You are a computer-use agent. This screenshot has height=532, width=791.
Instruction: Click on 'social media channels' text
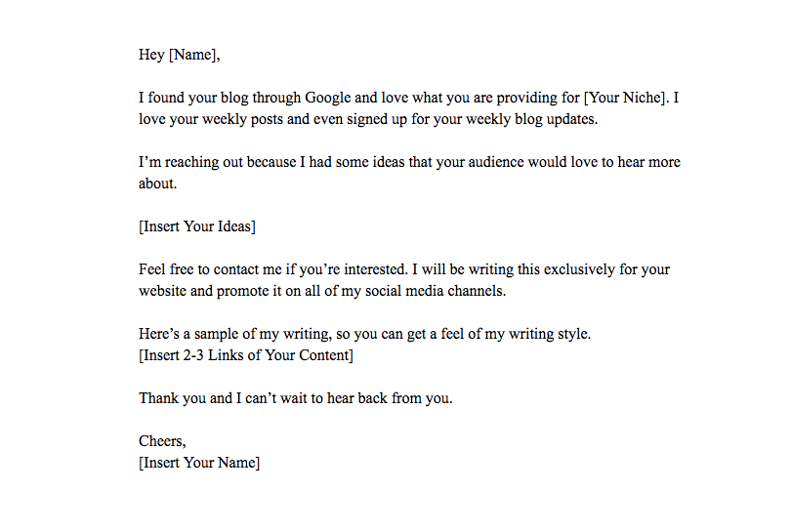point(436,291)
